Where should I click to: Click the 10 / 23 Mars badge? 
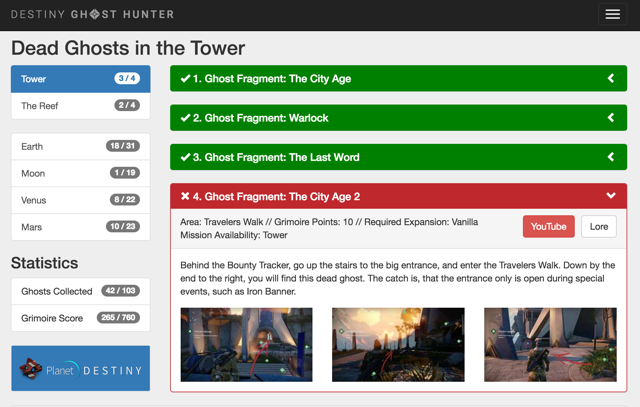pyautogui.click(x=123, y=226)
